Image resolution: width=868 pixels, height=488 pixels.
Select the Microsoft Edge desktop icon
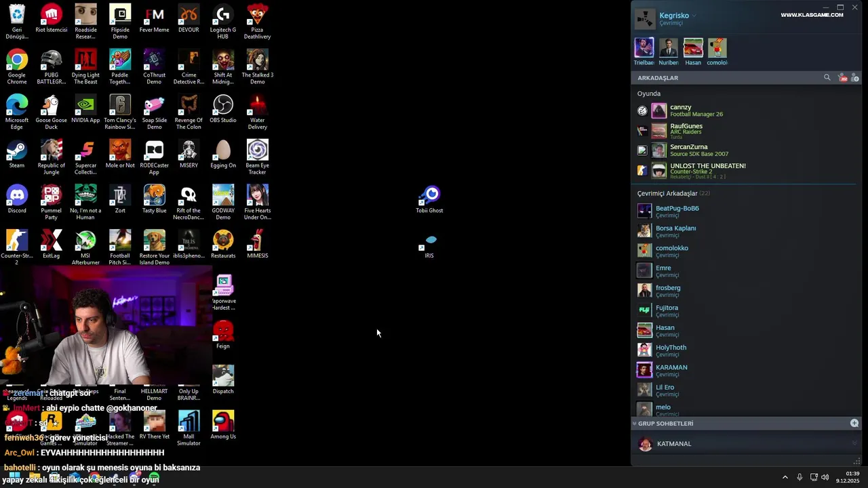click(x=17, y=113)
